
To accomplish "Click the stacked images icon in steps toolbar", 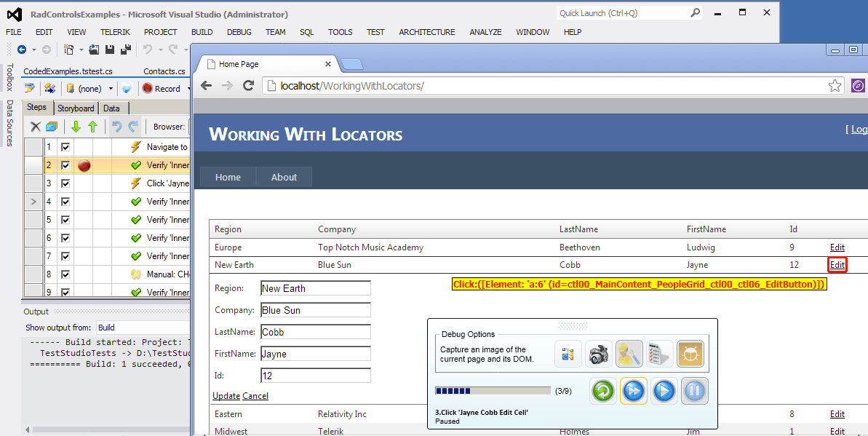I will tap(52, 127).
